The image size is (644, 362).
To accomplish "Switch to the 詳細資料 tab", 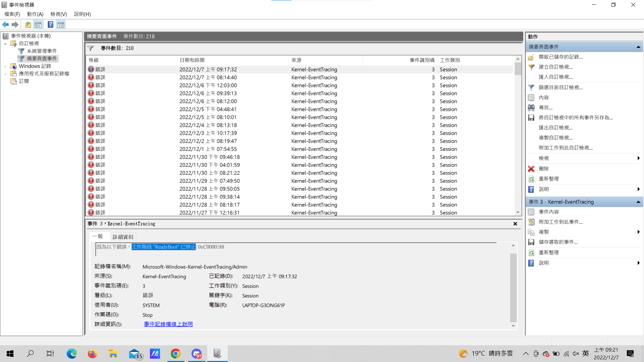I will (123, 237).
